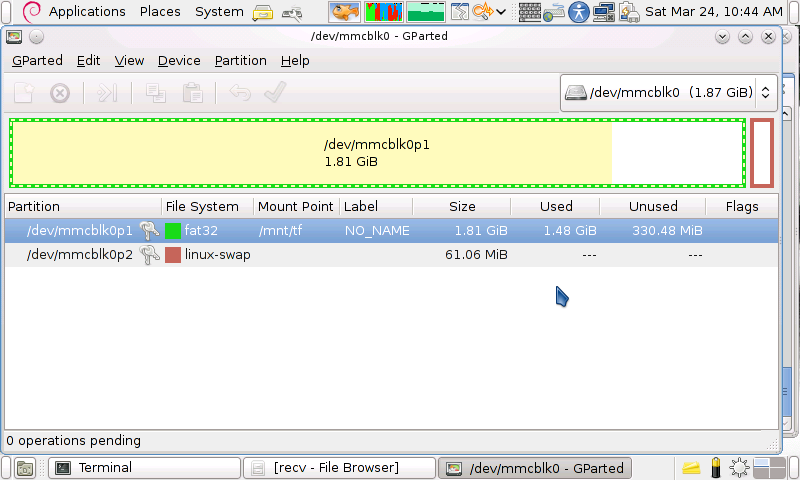Click the GParted window menu icon in titlebar
Image resolution: width=800 pixels, height=480 pixels.
(x=14, y=37)
